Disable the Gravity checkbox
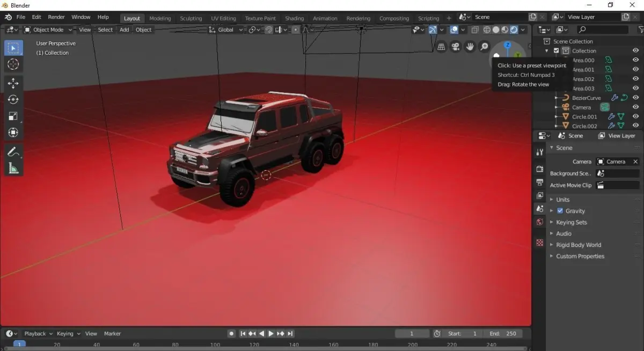Viewport: 644px width, 351px height. coord(560,211)
